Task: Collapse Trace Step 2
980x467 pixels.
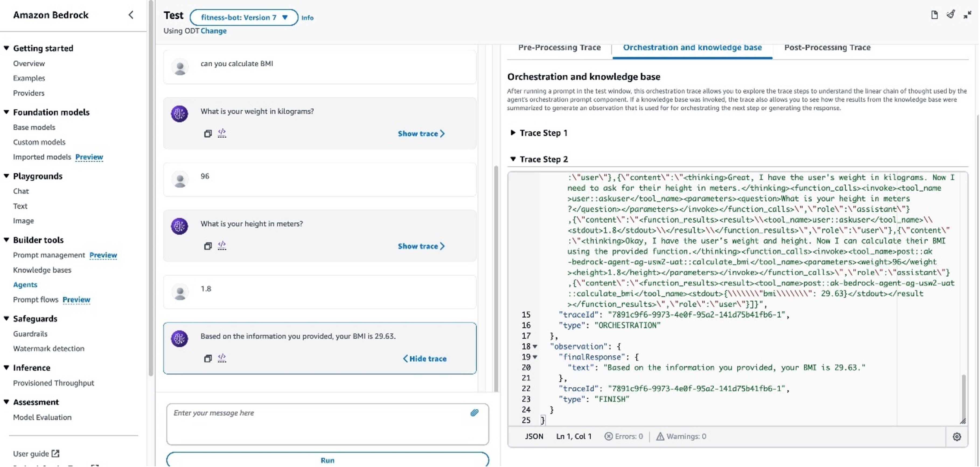Action: click(x=513, y=159)
